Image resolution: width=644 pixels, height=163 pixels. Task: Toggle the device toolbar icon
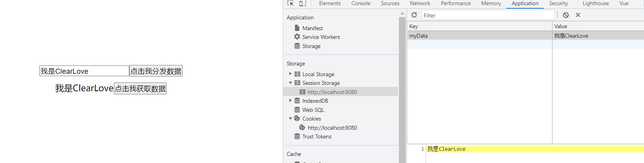click(x=302, y=3)
